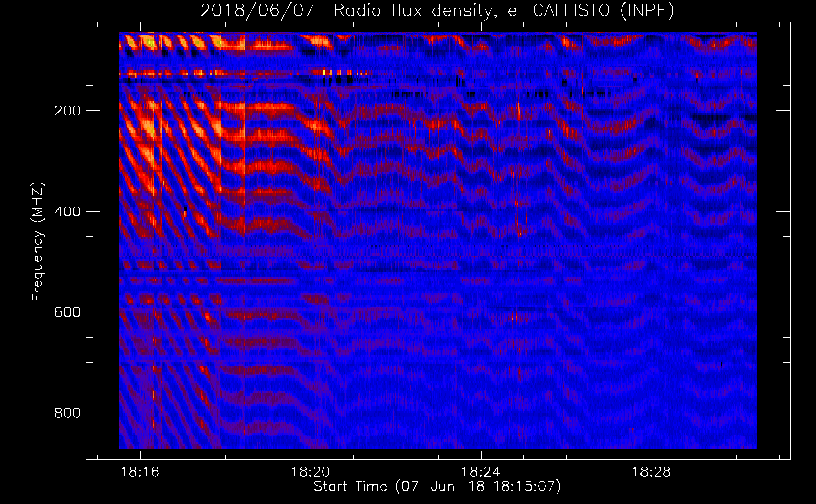
Task: Click the 400 frequency tick label
Action: 68,212
